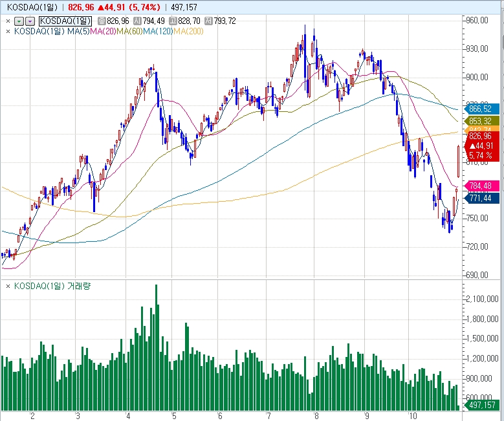Click month 10 on the time axis
Screen dimensions: 504x421
413,416
